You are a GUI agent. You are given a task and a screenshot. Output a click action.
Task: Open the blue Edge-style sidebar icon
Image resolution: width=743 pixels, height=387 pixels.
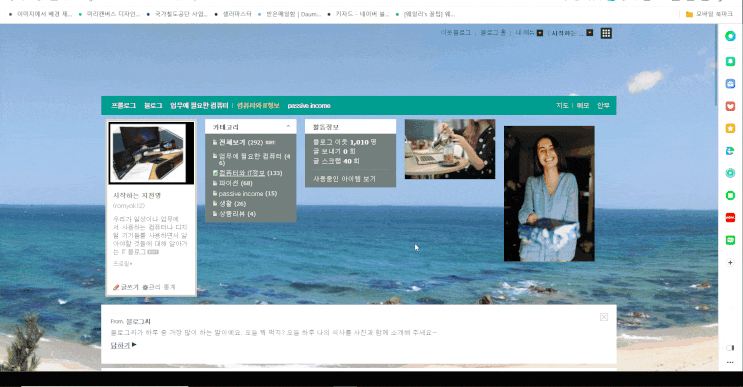coord(730,151)
